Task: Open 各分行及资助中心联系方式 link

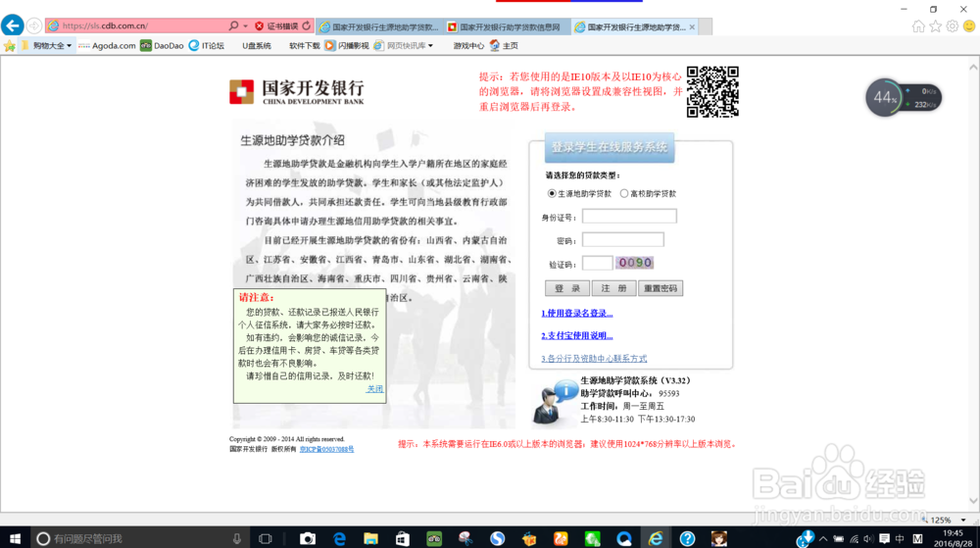Action: point(594,359)
